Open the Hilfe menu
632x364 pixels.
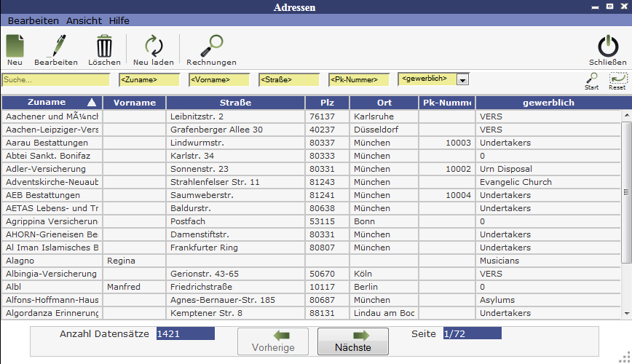coord(119,21)
